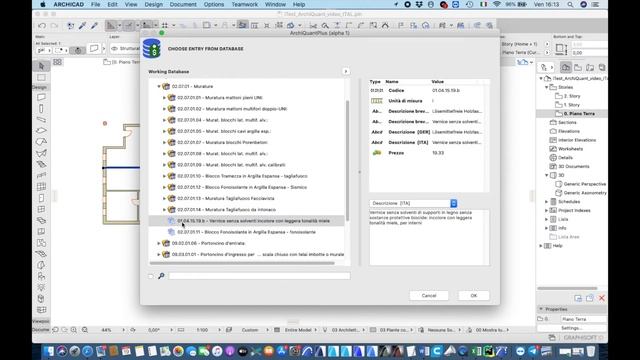
Task: Select the Slab tool in Design toolbox
Action: 41,131
